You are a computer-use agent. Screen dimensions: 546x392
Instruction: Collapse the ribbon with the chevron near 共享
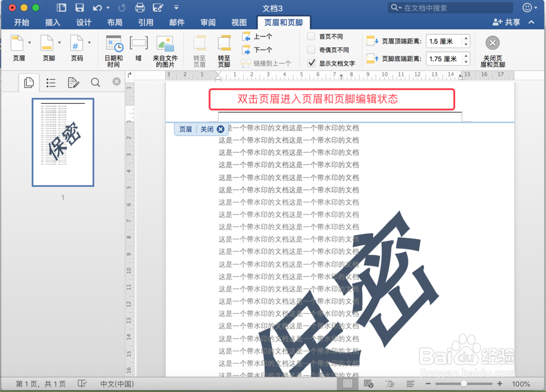(532, 22)
